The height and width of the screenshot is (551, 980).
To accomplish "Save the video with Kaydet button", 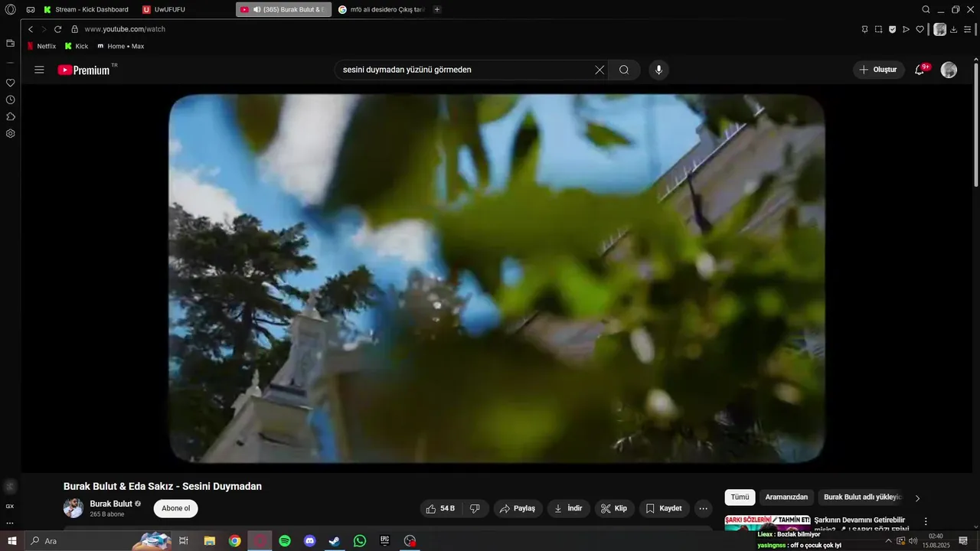I will [664, 508].
